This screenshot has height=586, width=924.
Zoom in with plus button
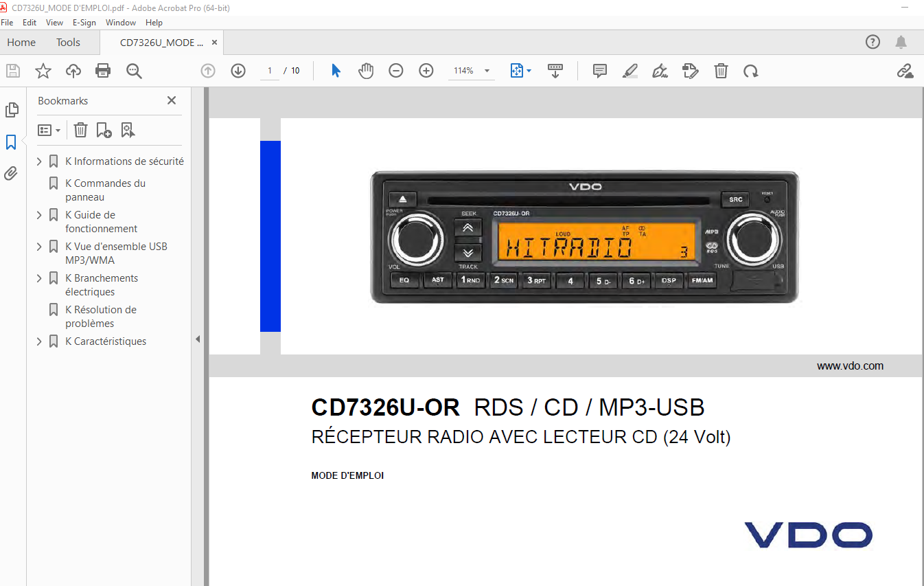tap(426, 71)
